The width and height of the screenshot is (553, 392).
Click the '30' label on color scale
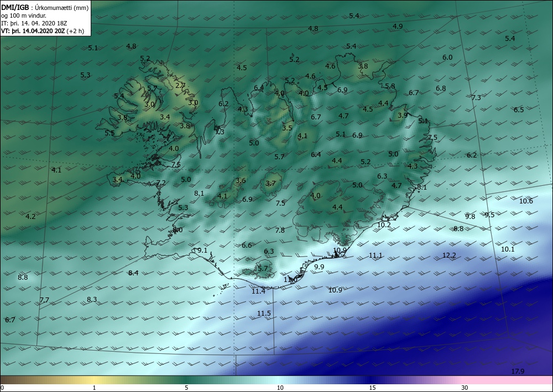[x=465, y=388]
